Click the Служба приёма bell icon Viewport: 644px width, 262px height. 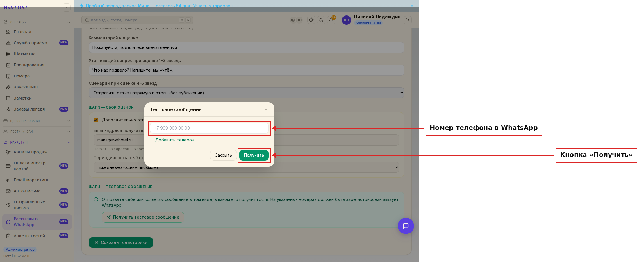point(8,43)
